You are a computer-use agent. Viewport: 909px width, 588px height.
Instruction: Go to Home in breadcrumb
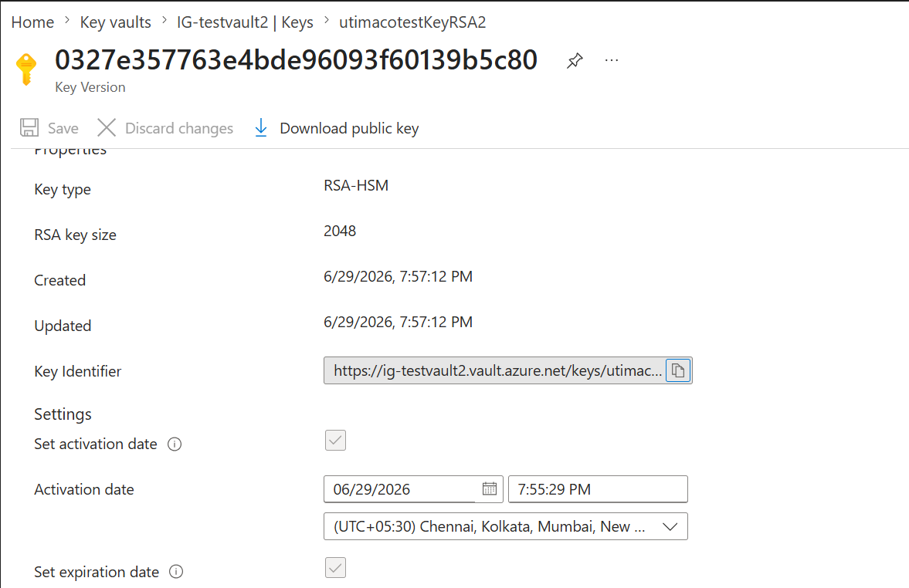32,22
